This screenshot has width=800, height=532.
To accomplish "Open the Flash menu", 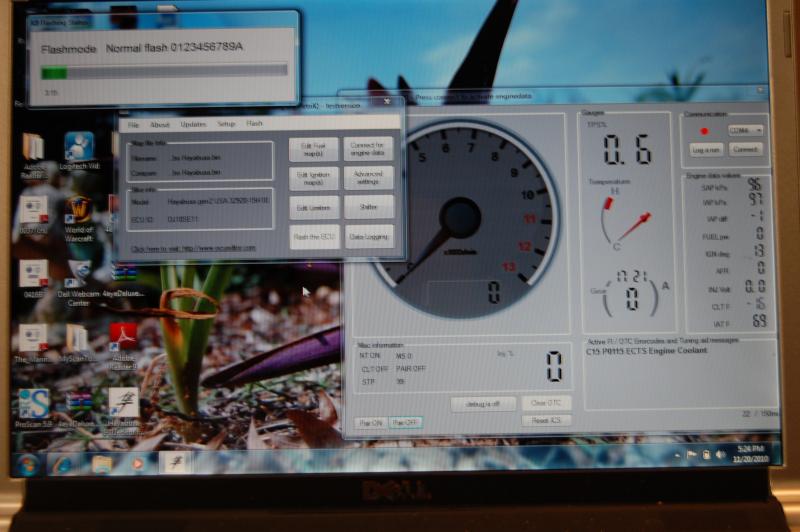I will [x=255, y=124].
